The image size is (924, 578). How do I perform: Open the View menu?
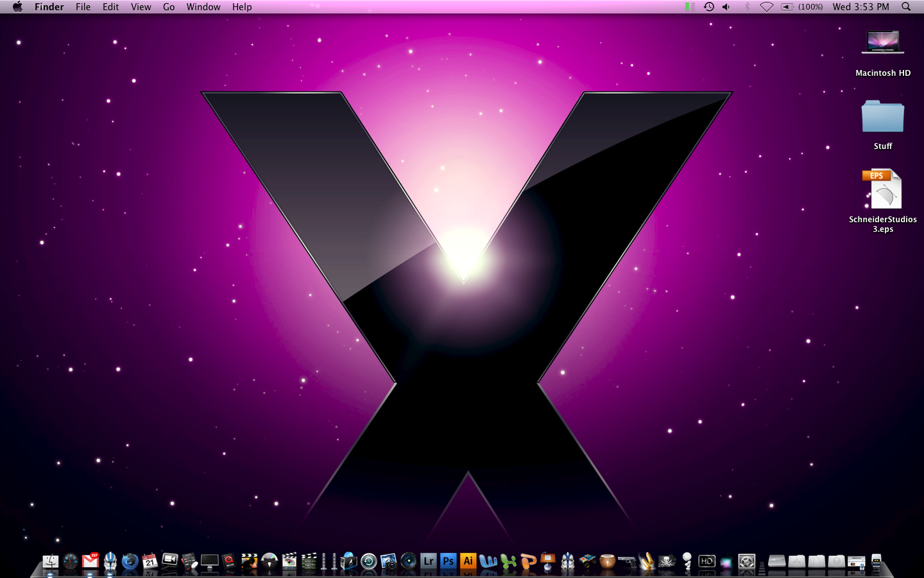(141, 6)
